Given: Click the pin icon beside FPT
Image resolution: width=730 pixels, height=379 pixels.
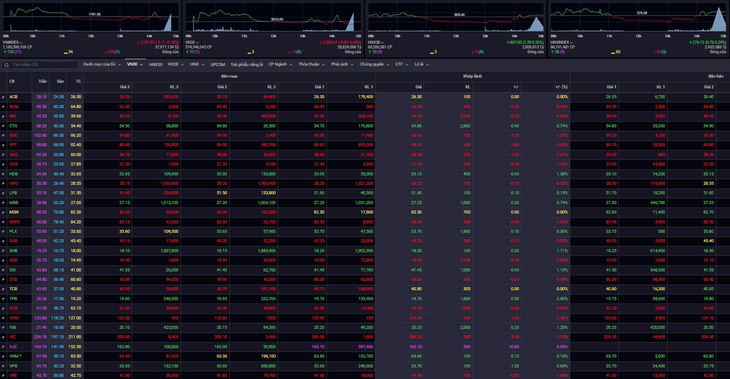Looking at the screenshot, I should pos(3,145).
